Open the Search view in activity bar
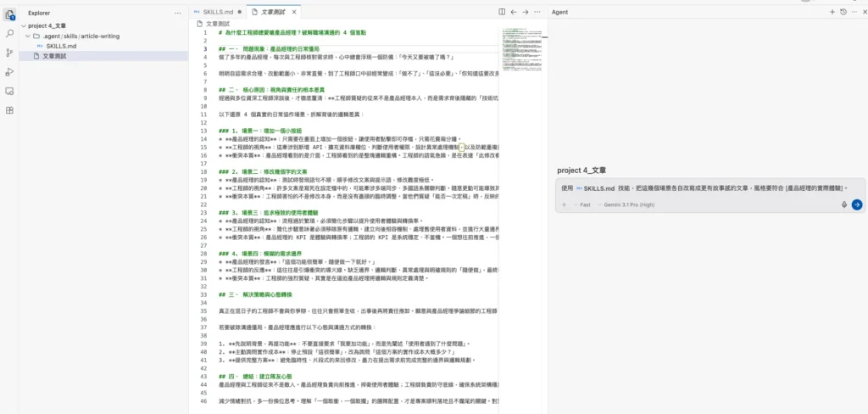Image resolution: width=868 pixels, height=414 pixels. coord(9,34)
